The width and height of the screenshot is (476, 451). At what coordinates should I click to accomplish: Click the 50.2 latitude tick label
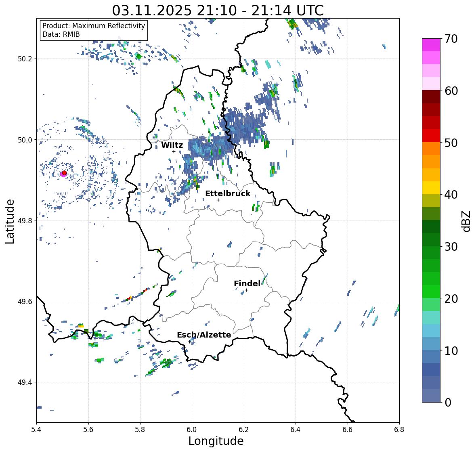tap(25, 59)
